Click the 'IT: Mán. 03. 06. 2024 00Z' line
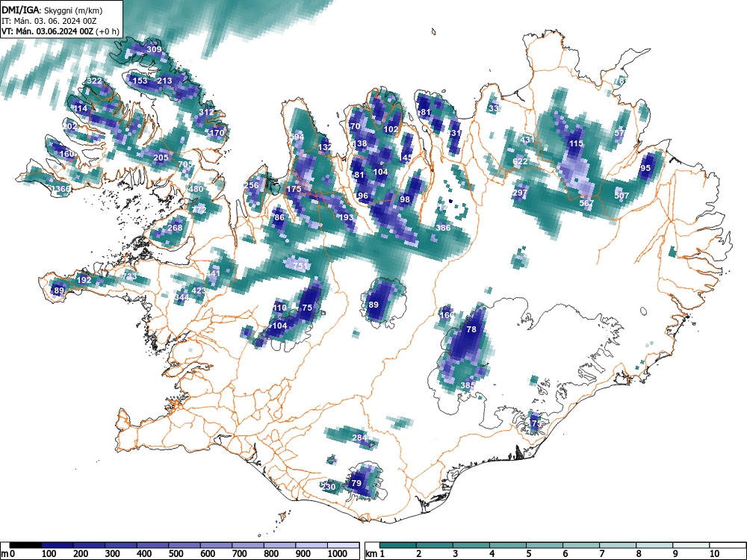This screenshot has width=747, height=560. click(x=49, y=21)
